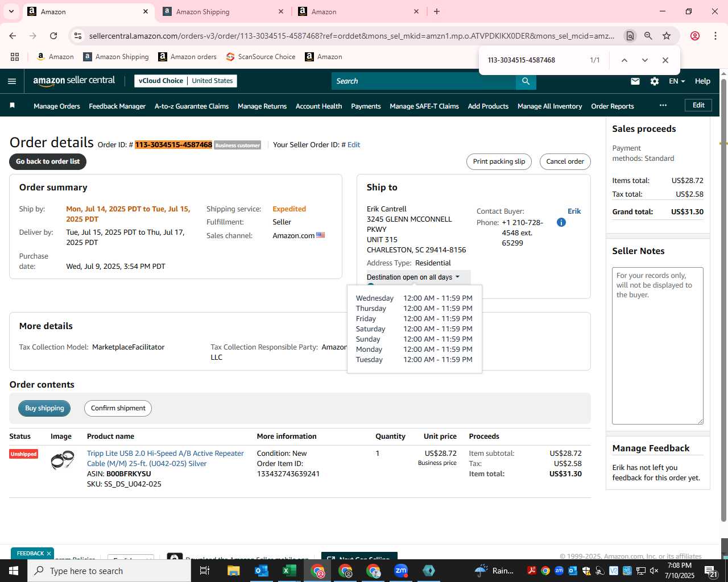The width and height of the screenshot is (728, 582).
Task: Click the Edit button in nav bar
Action: (x=698, y=105)
